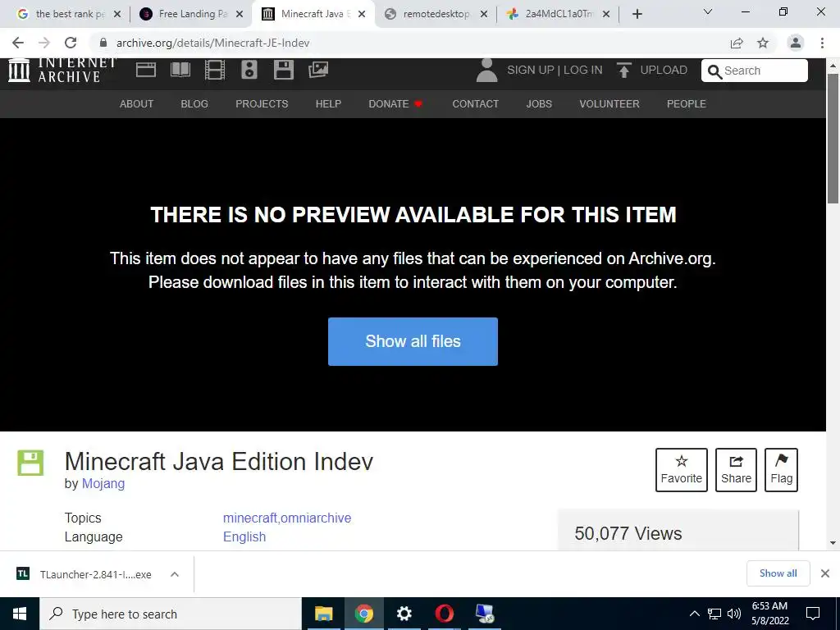The image size is (840, 630).
Task: Open File Explorer from the taskbar
Action: pyautogui.click(x=323, y=614)
